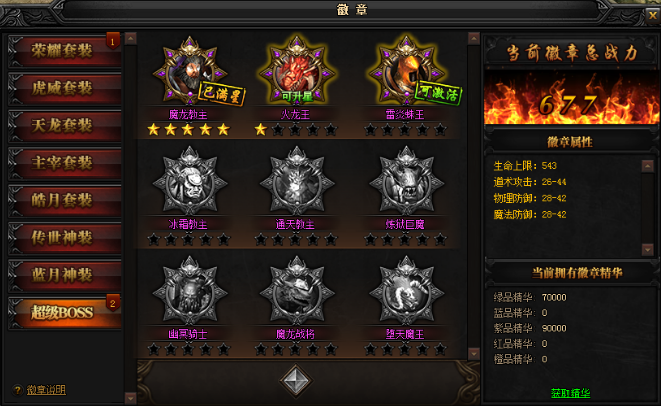661x406 pixels.
Task: Open the 徽章说明 help link
Action: tap(46, 390)
